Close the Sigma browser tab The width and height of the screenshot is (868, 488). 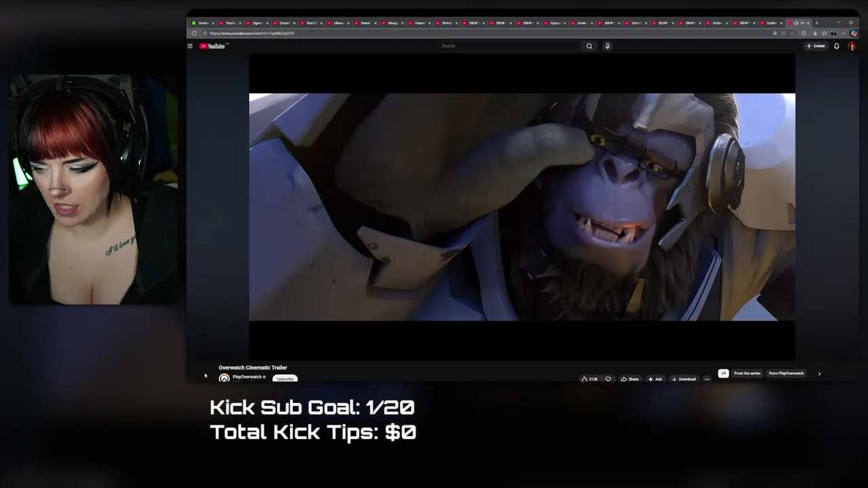point(267,23)
